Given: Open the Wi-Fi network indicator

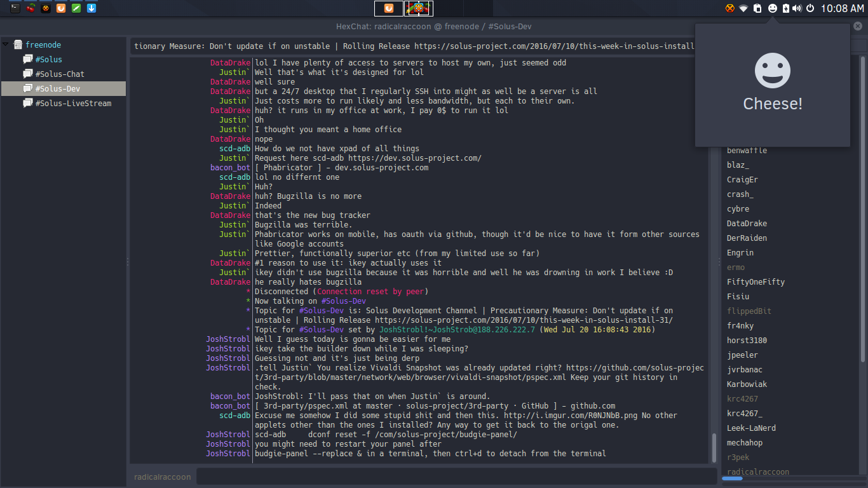Looking at the screenshot, I should pos(743,8).
